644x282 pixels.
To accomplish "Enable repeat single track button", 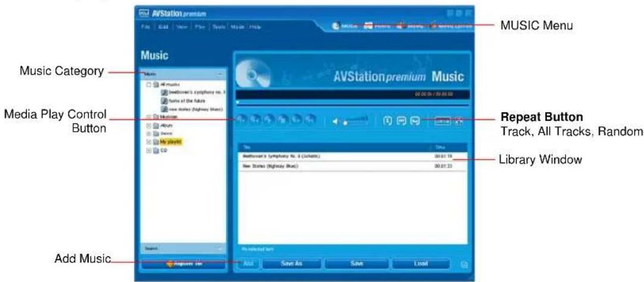I will (387, 120).
